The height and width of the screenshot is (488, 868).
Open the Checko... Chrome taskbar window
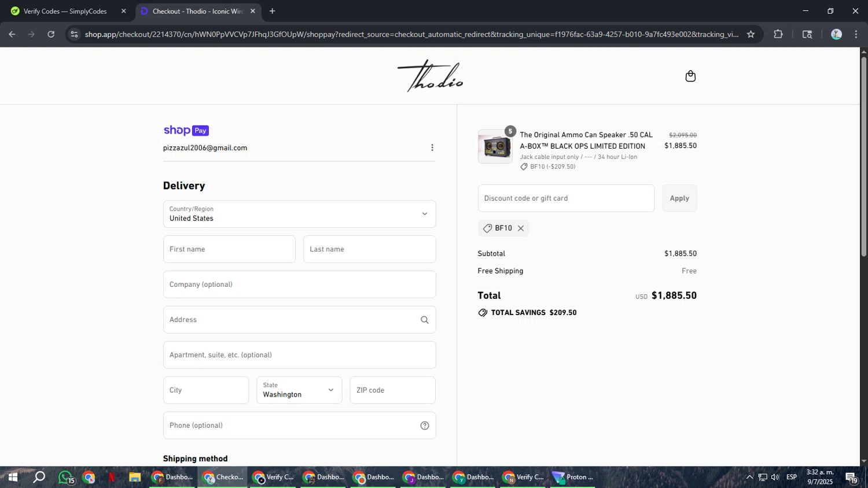223,477
